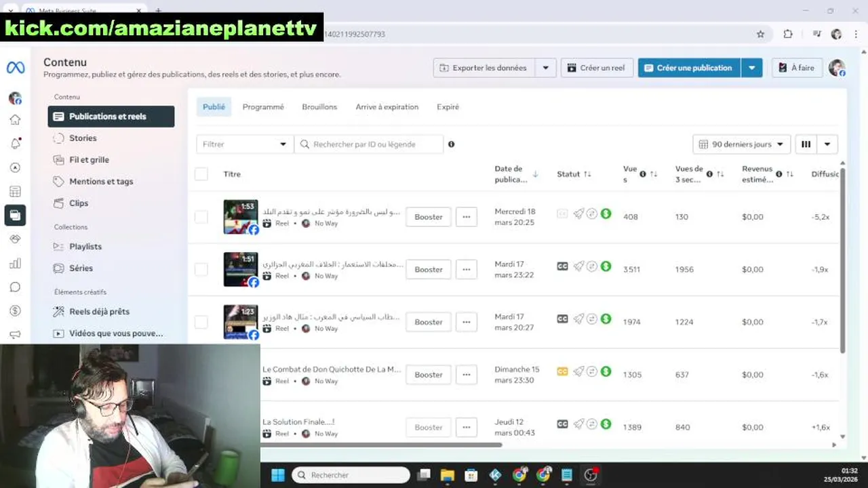Open the browser extensions puzzle icon
Screen dimensions: 868x488
[x=787, y=34]
